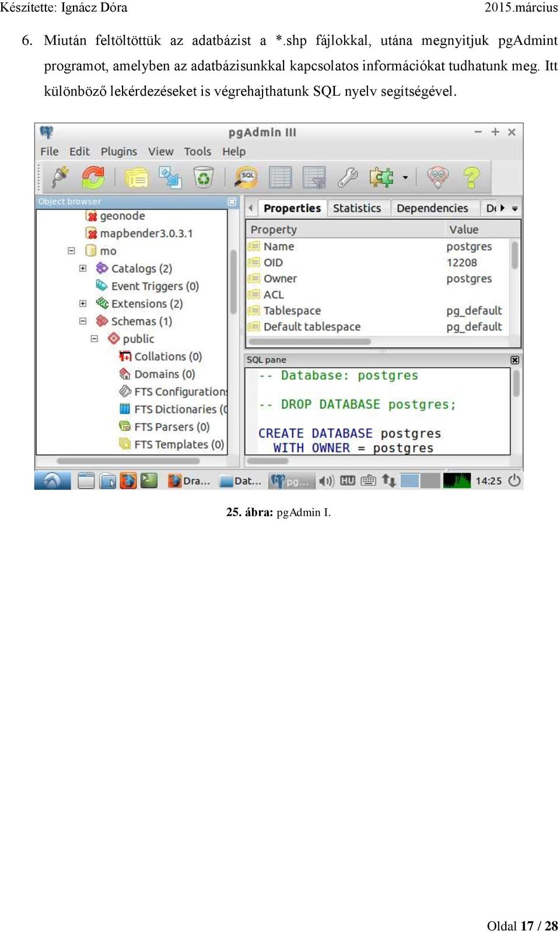Image resolution: width=560 pixels, height=931 pixels.
Task: Open the terminal from the taskbar
Action: point(149,481)
